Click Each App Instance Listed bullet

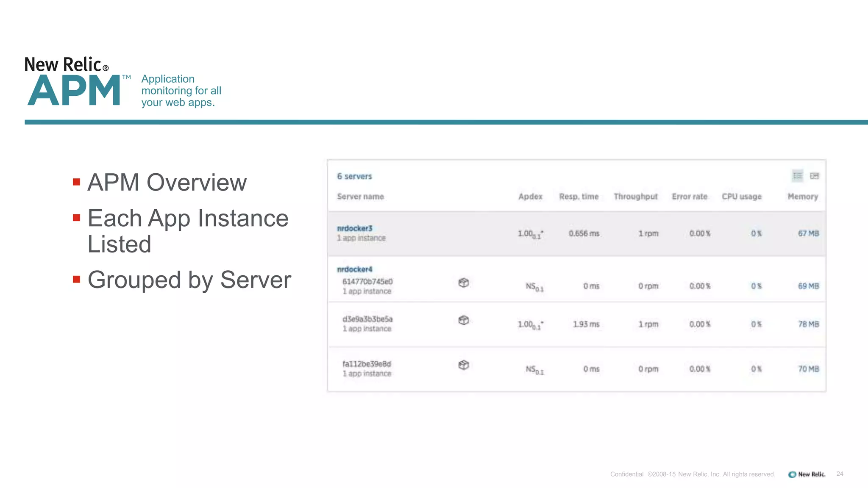pyautogui.click(x=188, y=231)
